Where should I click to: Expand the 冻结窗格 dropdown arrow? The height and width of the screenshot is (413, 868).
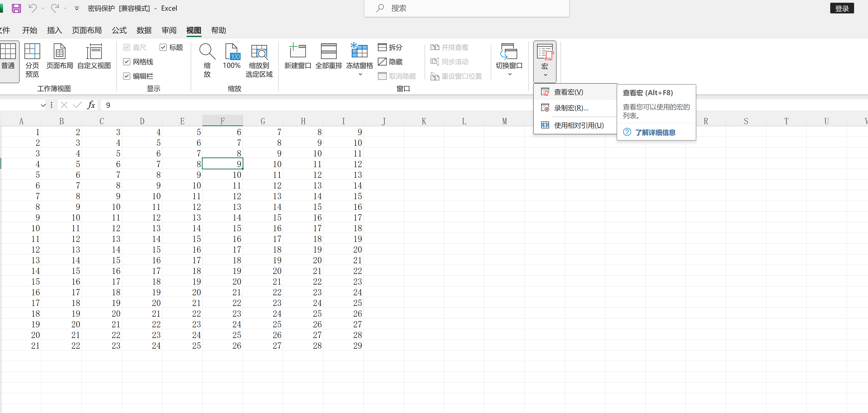[360, 75]
